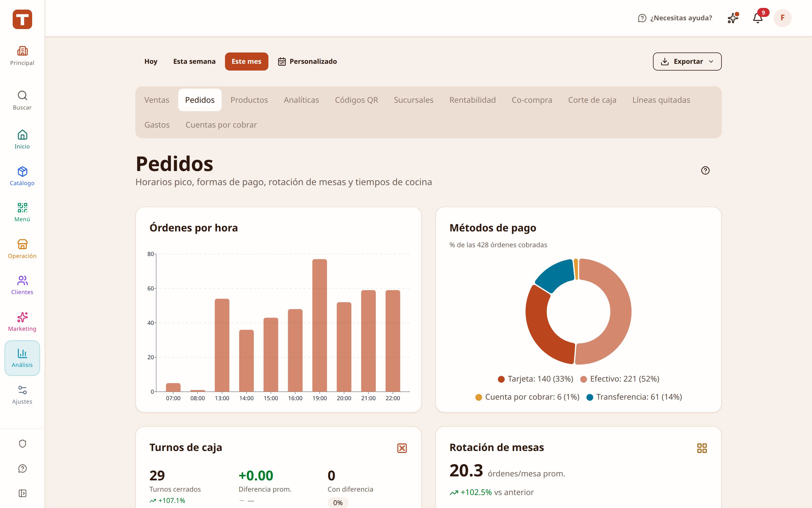The width and height of the screenshot is (812, 508).
Task: Expand the Exportar dropdown
Action: pos(687,62)
